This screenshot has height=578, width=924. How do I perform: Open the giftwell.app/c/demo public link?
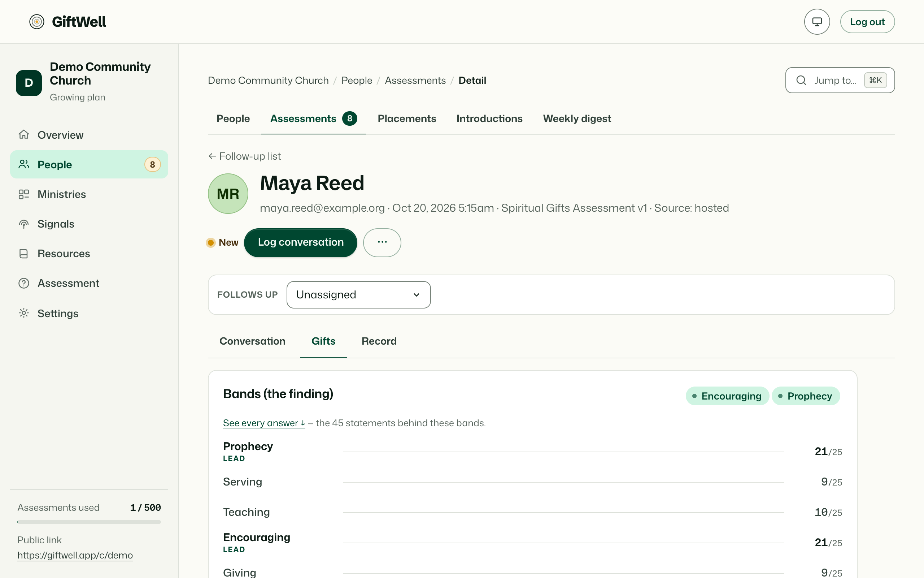click(x=75, y=555)
